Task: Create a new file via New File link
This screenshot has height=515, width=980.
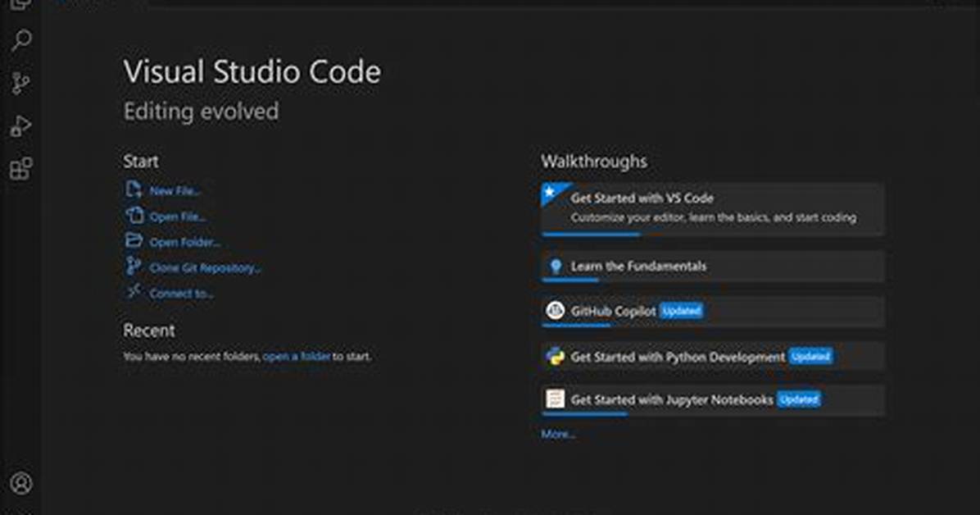Action: (175, 191)
